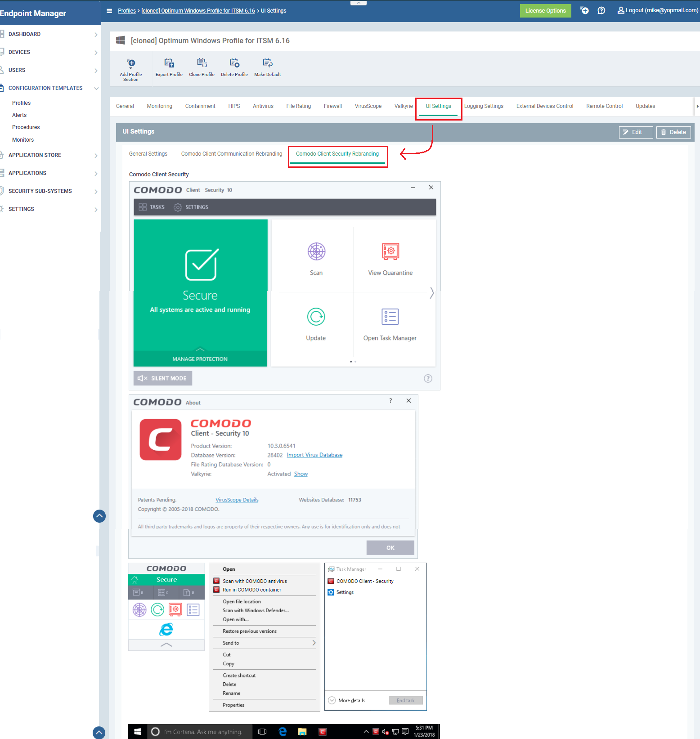Click the Make Default icon

point(268,63)
